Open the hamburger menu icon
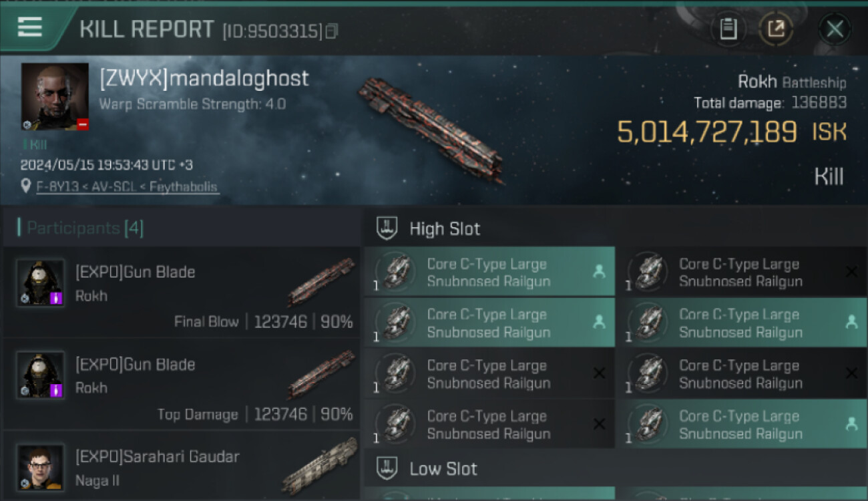Screen dimensions: 868x501 30,27
